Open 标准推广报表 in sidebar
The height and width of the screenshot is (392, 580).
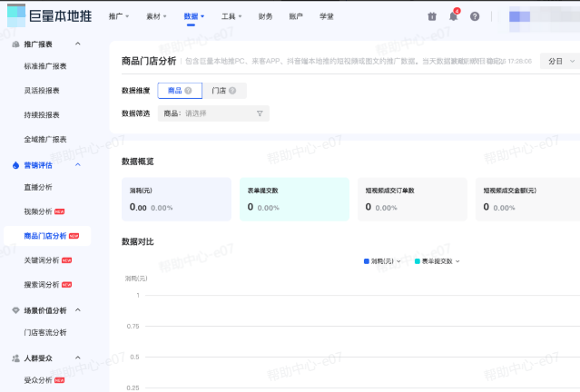[45, 66]
